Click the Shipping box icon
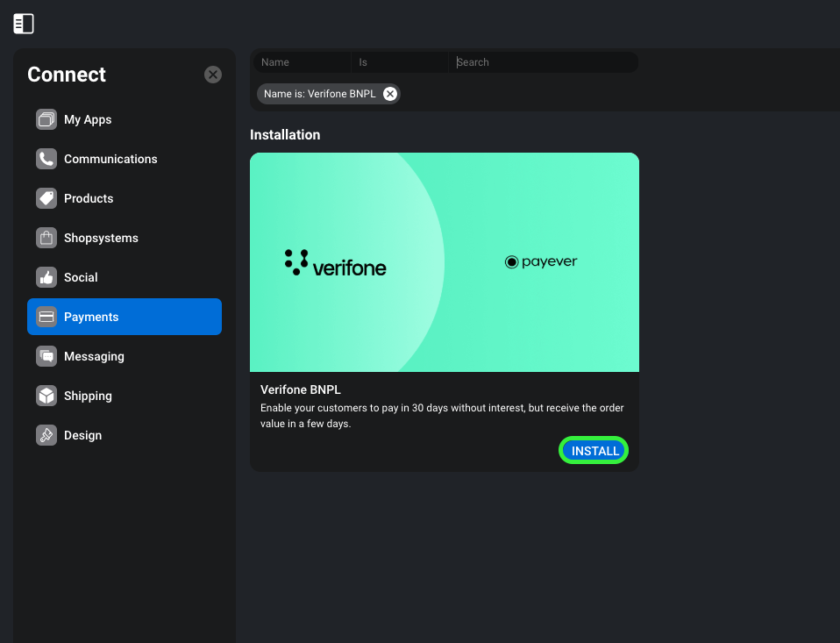 46,396
